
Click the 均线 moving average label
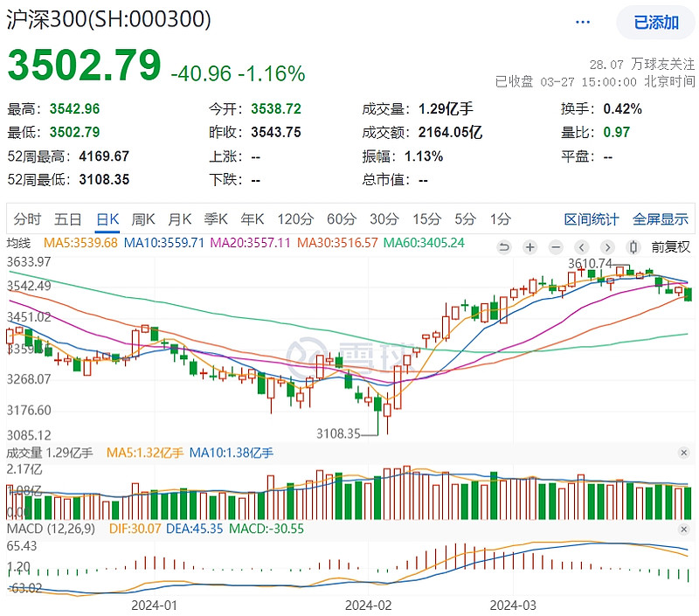[x=18, y=244]
